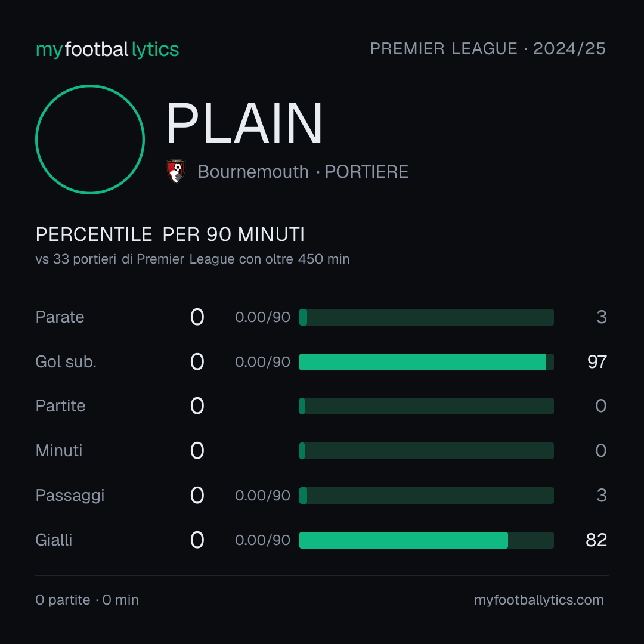This screenshot has height=644, width=644.
Task: Click the Premier League 2024/25 label
Action: coord(488,49)
